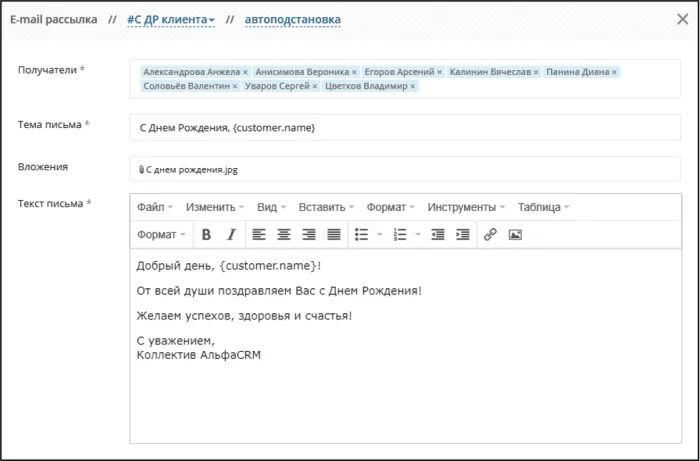Expand numbered list style arrow
This screenshot has height=461, width=700.
(418, 234)
